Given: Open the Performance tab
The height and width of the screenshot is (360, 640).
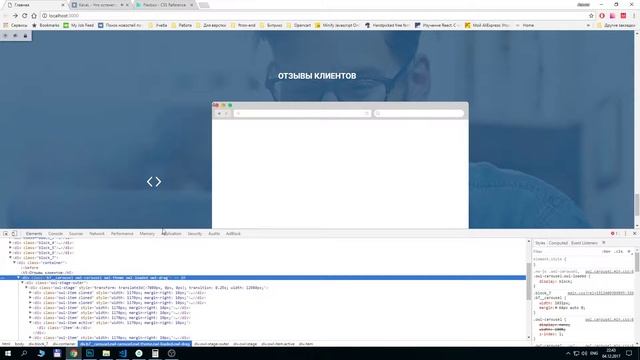Looking at the screenshot, I should coord(122,234).
